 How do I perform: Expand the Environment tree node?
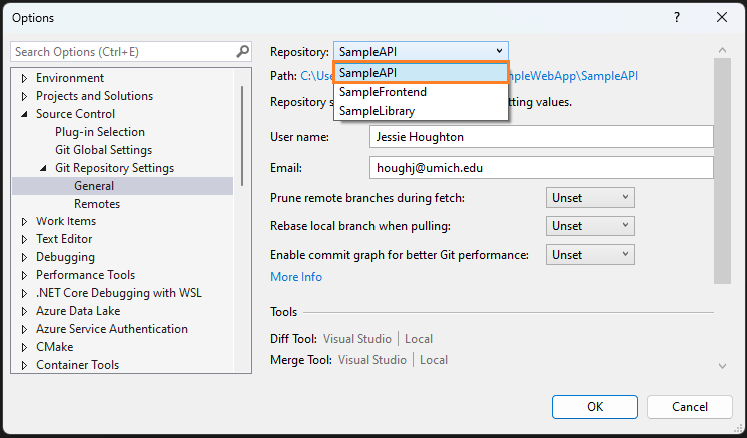(24, 78)
